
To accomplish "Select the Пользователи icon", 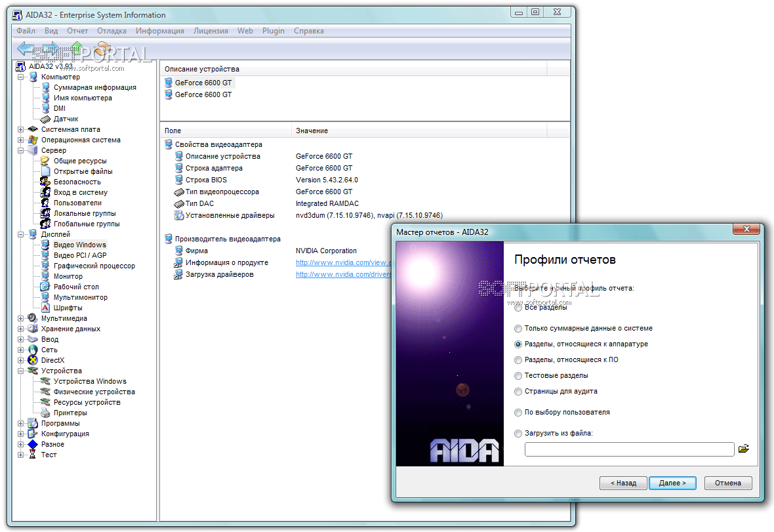I will tap(45, 203).
